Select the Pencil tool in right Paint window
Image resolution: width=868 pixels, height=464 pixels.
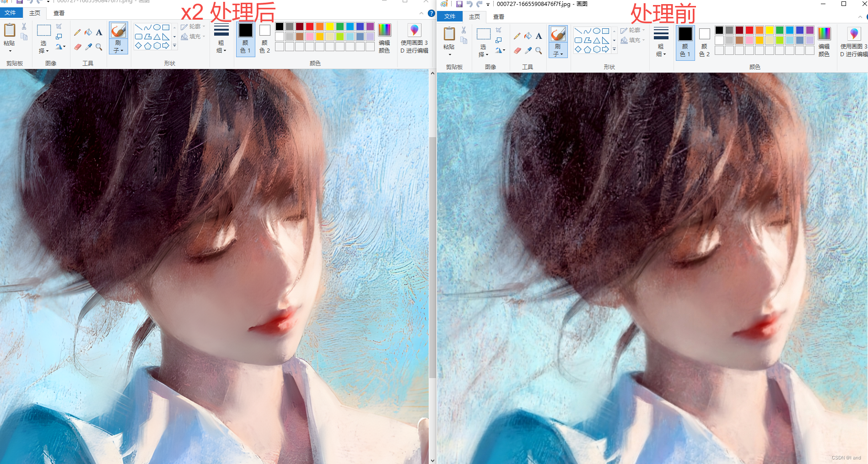tap(517, 36)
